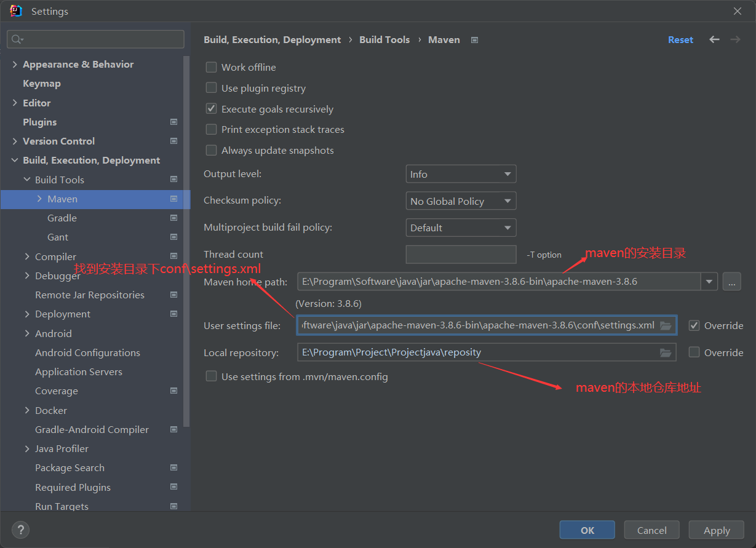756x548 pixels.
Task: Open the Checksum policy dropdown
Action: tap(461, 201)
